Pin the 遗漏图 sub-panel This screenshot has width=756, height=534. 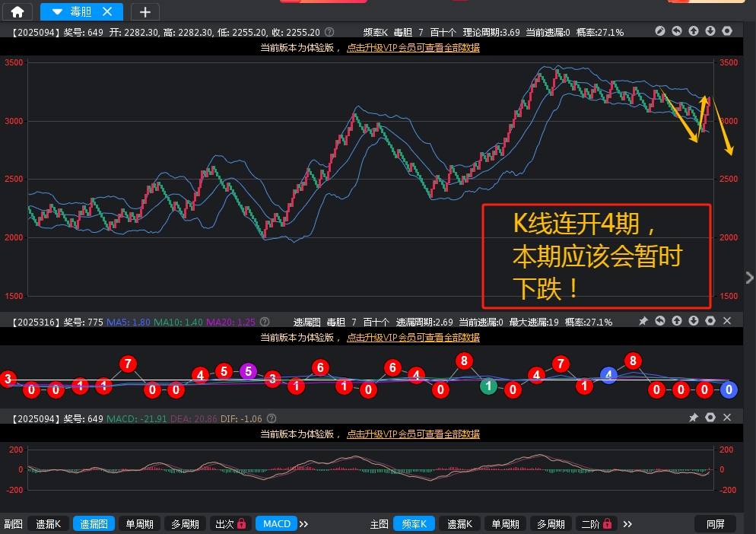point(643,322)
